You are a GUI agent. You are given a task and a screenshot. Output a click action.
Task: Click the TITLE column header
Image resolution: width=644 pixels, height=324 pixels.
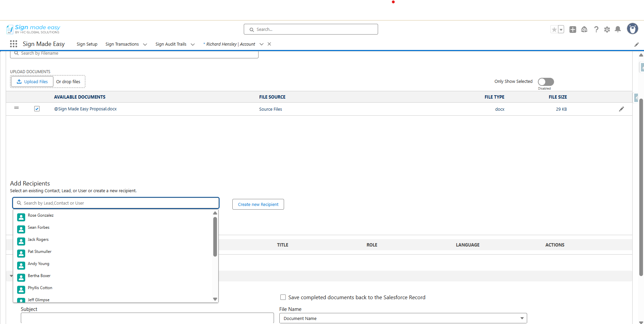(283, 245)
